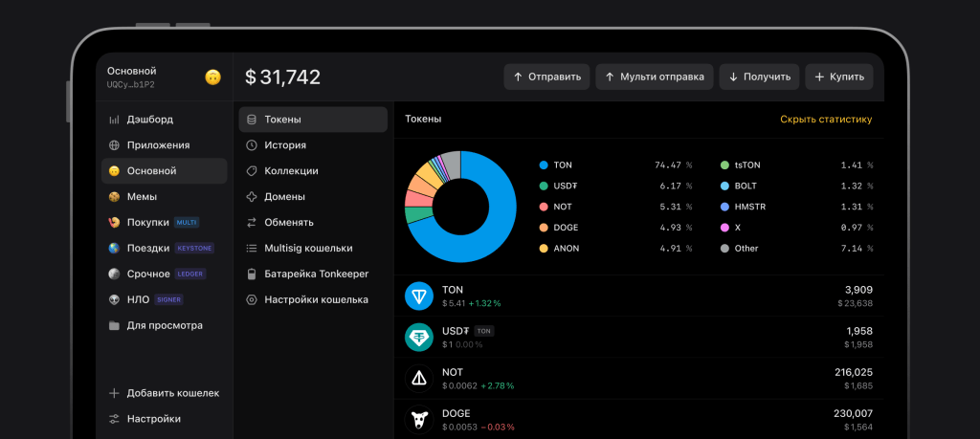This screenshot has height=439, width=980.
Task: Click the upside-down face wallet avatar
Action: (x=213, y=77)
